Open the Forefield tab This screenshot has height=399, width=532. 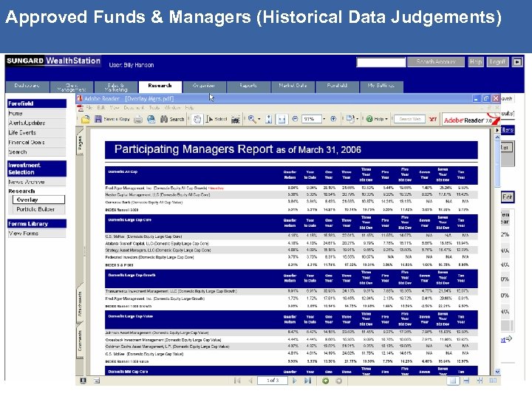click(337, 87)
